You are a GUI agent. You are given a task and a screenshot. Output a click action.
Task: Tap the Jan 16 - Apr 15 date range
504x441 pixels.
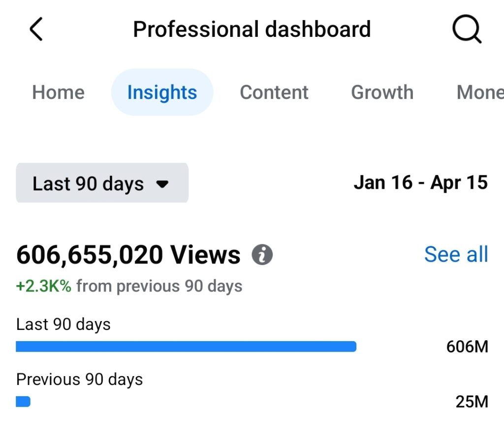(x=420, y=183)
